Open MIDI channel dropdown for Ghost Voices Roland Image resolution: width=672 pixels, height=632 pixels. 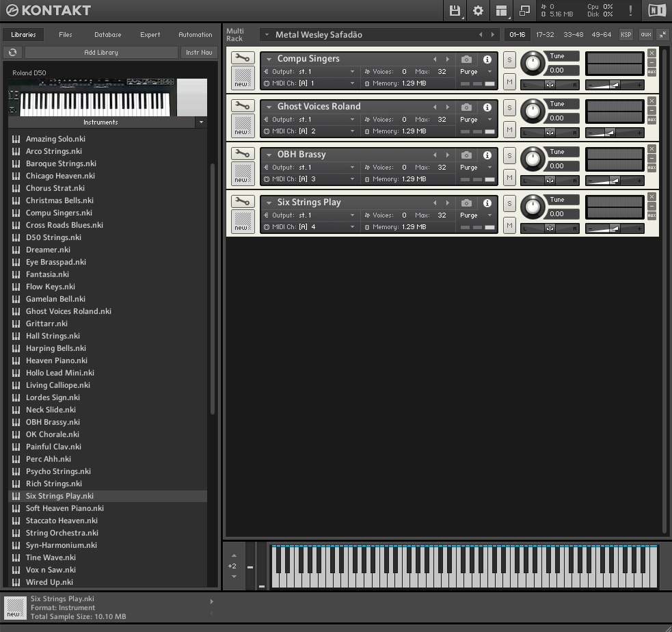(352, 131)
